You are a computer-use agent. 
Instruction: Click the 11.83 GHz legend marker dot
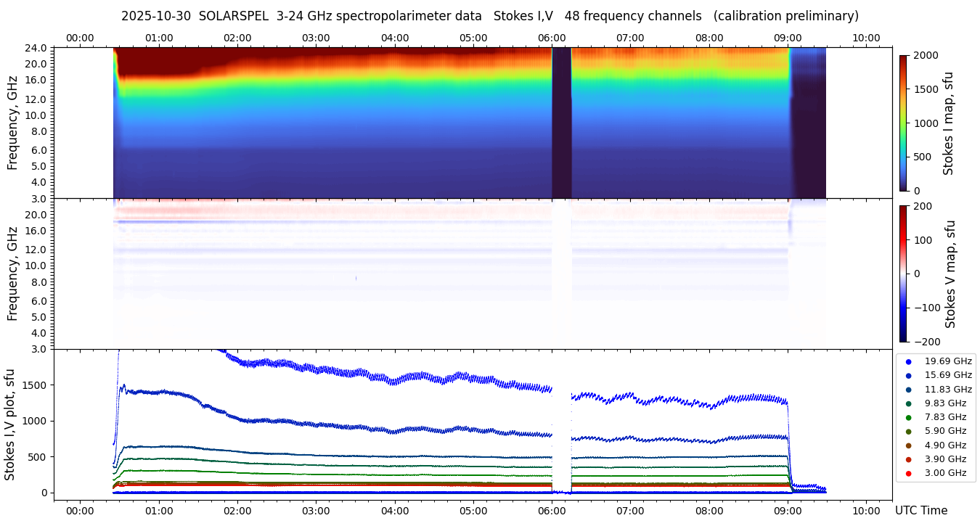tap(908, 390)
